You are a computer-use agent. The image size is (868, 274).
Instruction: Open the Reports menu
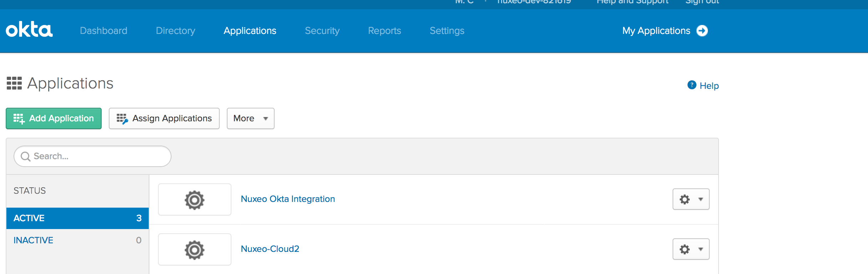(x=384, y=31)
